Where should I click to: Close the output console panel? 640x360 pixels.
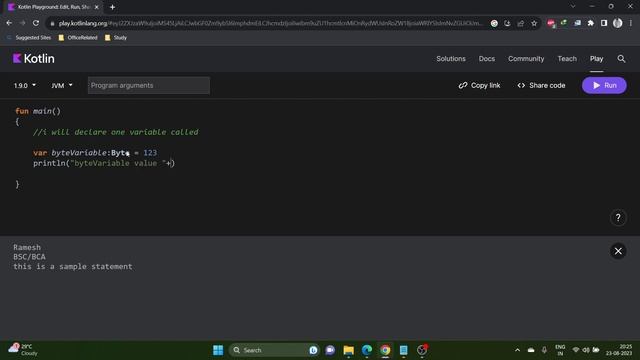point(618,251)
